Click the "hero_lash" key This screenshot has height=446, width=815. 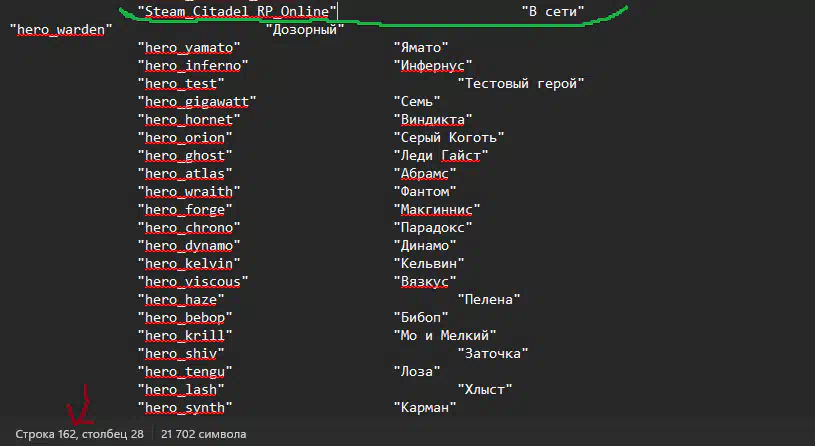[181, 390]
